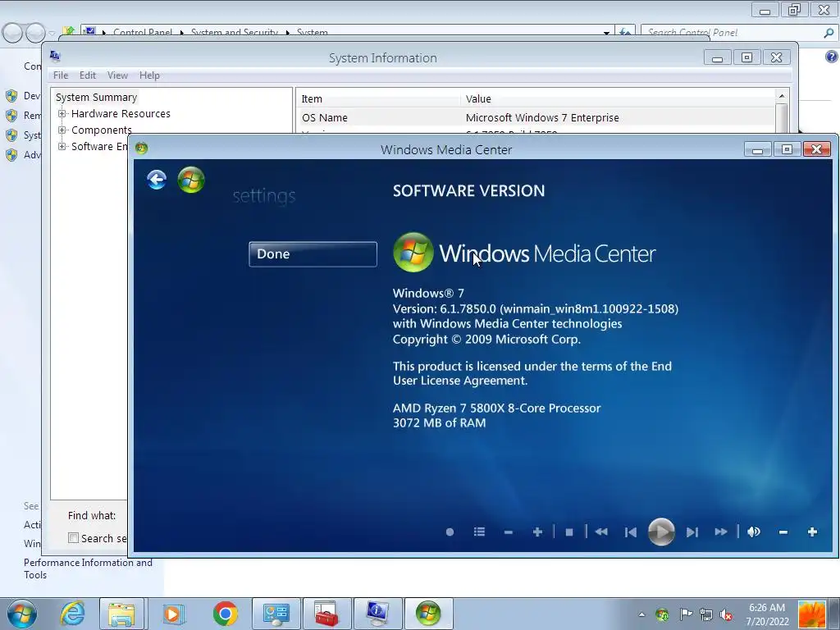Click the taskbar clock 6:26 AM

click(767, 608)
